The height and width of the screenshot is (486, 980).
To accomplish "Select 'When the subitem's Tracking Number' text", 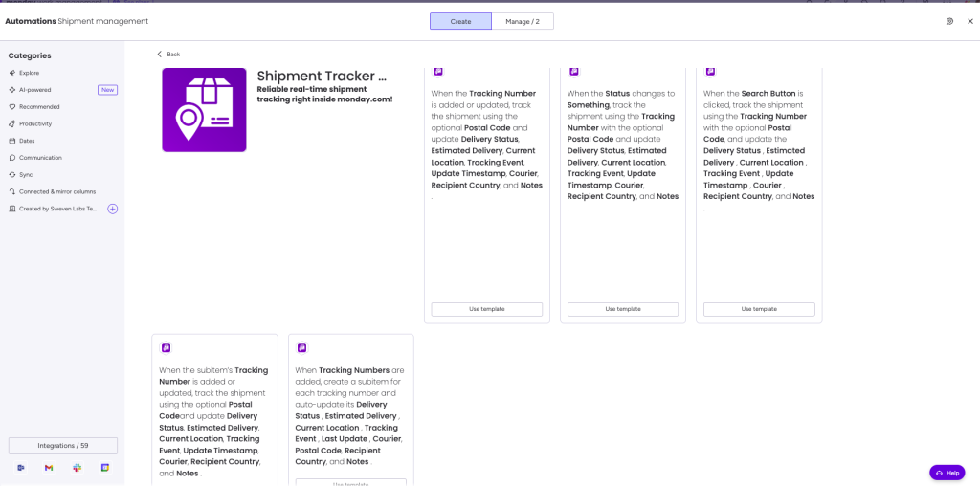I will tap(213, 422).
